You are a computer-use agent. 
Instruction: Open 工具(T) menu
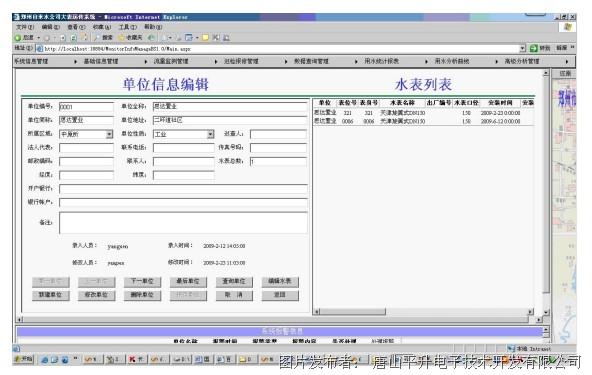point(128,27)
